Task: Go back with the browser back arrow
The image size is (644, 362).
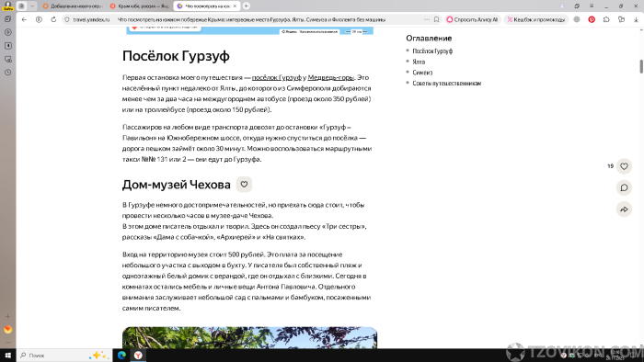Action: pyautogui.click(x=24, y=19)
